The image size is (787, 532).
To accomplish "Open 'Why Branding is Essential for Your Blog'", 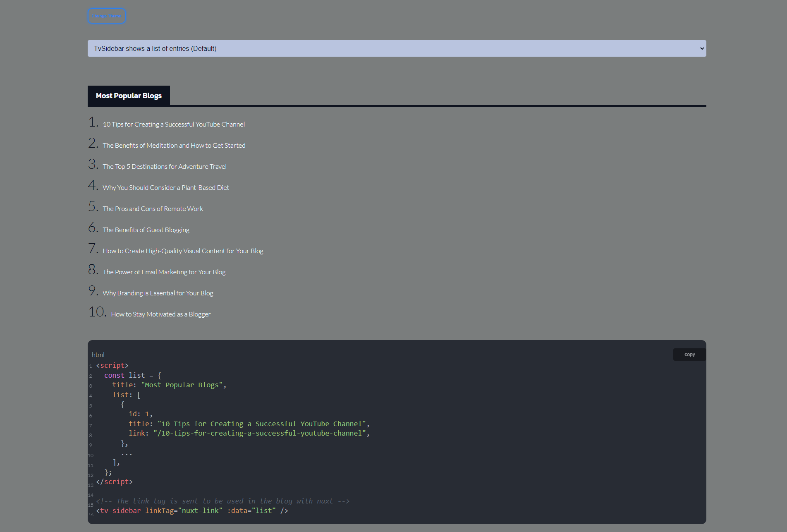I will click(x=158, y=293).
